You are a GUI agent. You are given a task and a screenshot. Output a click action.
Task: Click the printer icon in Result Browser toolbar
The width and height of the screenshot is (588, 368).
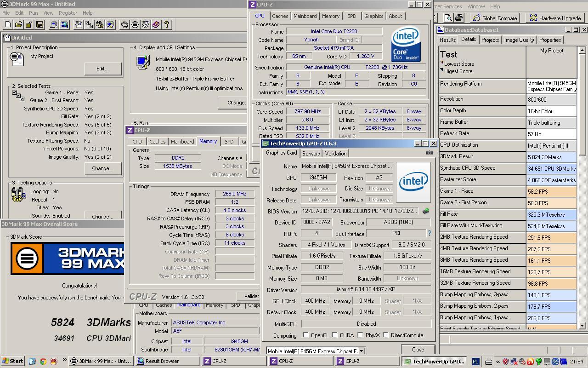coord(458,18)
